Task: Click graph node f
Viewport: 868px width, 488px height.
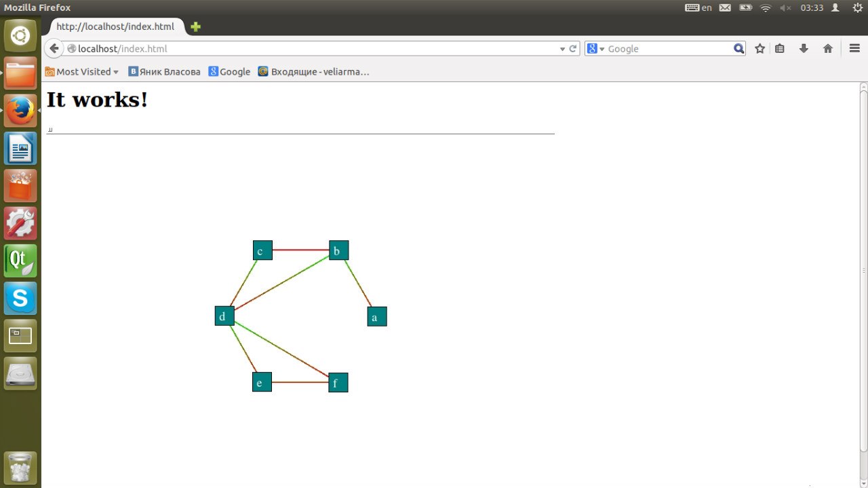Action: point(338,383)
